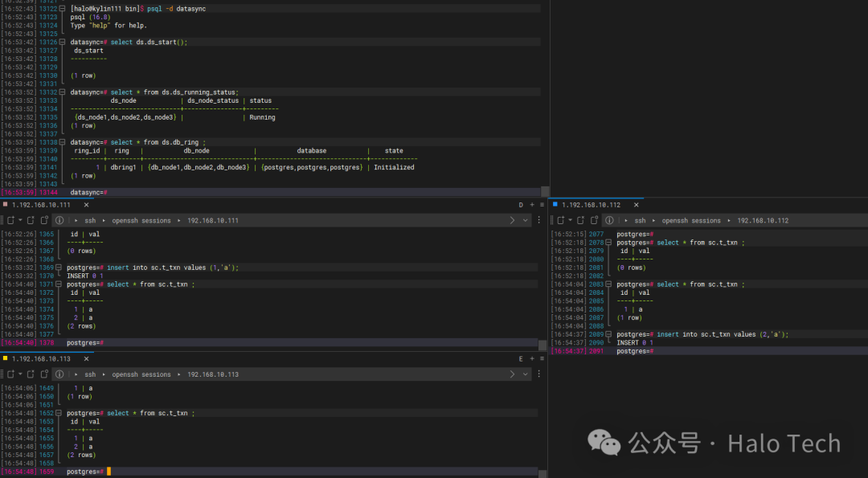Screen dimensions: 868x478
Task: Select the 1.192.168.10.113 tab
Action: click(x=41, y=359)
